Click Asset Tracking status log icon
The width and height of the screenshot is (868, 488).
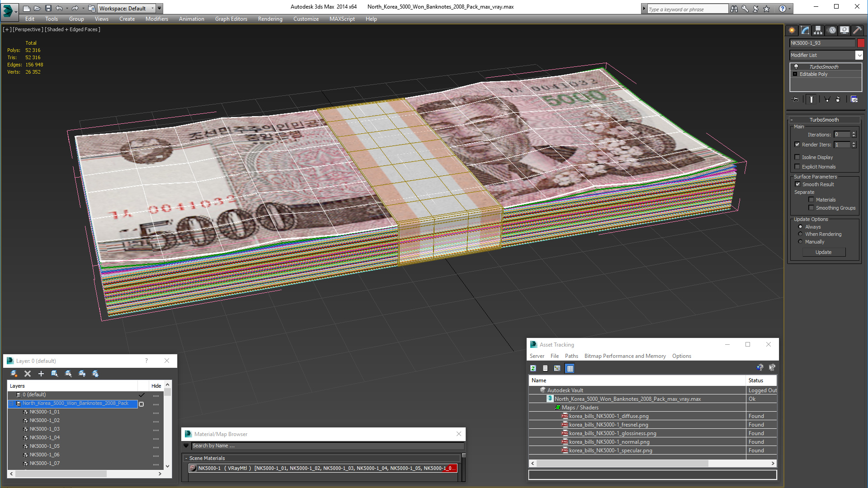tap(545, 368)
